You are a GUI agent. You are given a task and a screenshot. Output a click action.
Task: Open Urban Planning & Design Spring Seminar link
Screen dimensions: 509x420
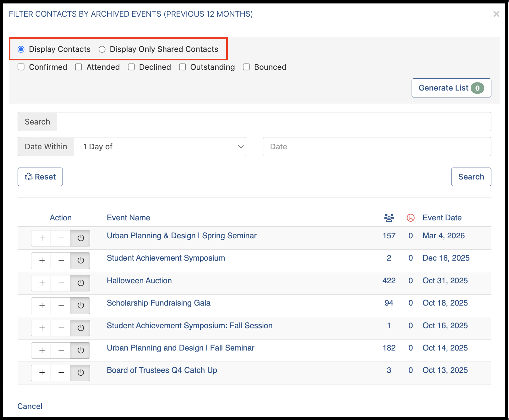pos(182,236)
